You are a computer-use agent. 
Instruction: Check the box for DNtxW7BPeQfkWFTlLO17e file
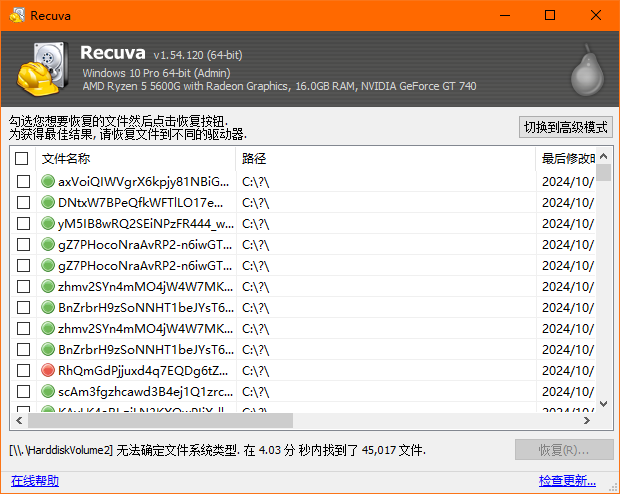(x=23, y=203)
